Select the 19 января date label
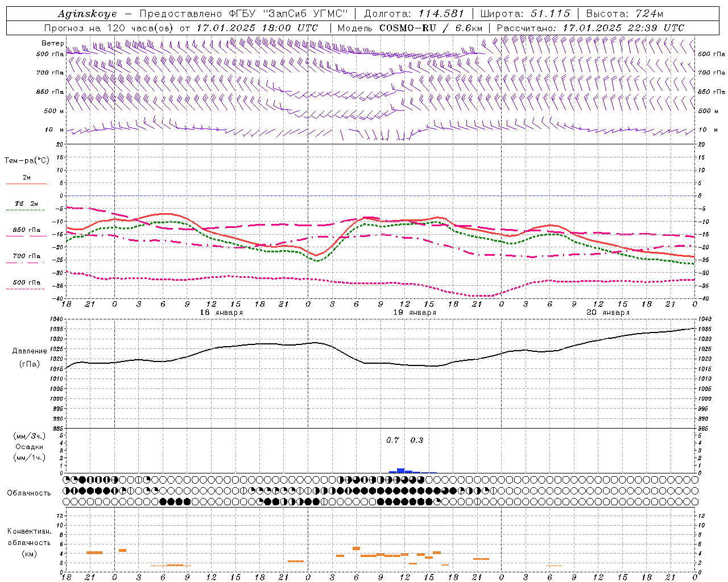The width and height of the screenshot is (728, 582). pyautogui.click(x=415, y=313)
